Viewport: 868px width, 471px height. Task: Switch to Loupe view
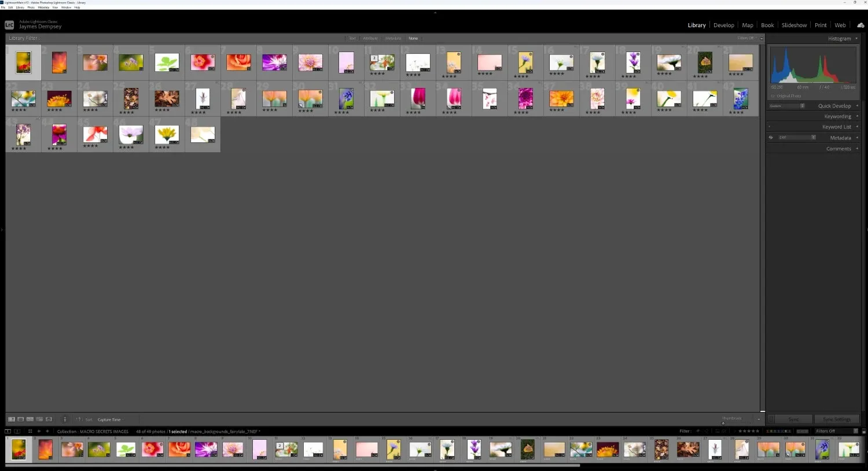point(21,419)
